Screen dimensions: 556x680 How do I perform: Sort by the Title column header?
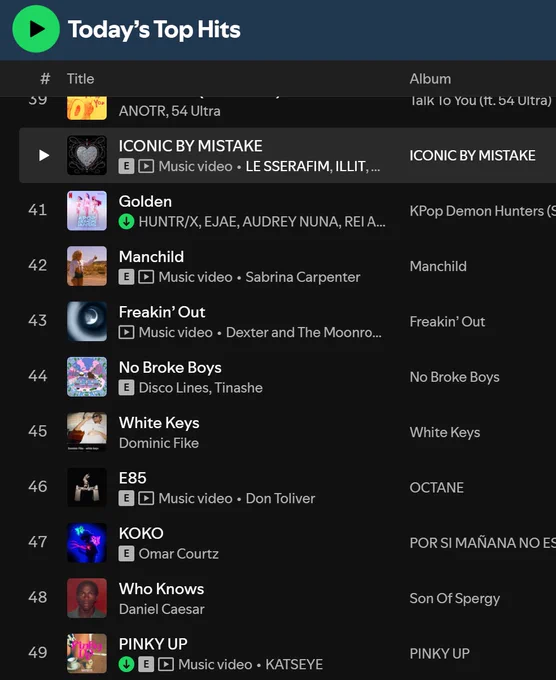81,79
